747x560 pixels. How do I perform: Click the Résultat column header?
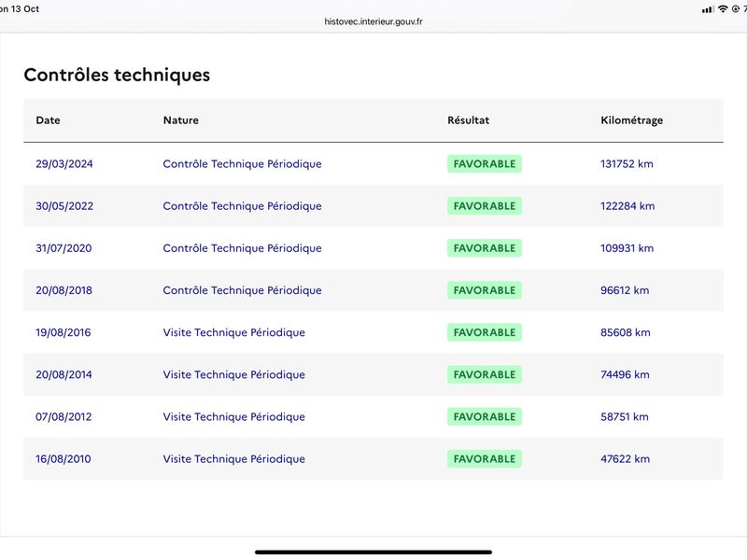coord(468,120)
